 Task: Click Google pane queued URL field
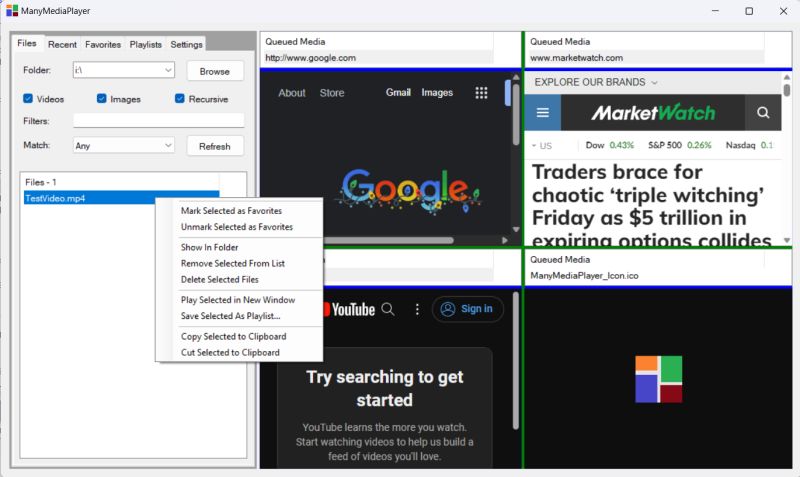tap(378, 58)
